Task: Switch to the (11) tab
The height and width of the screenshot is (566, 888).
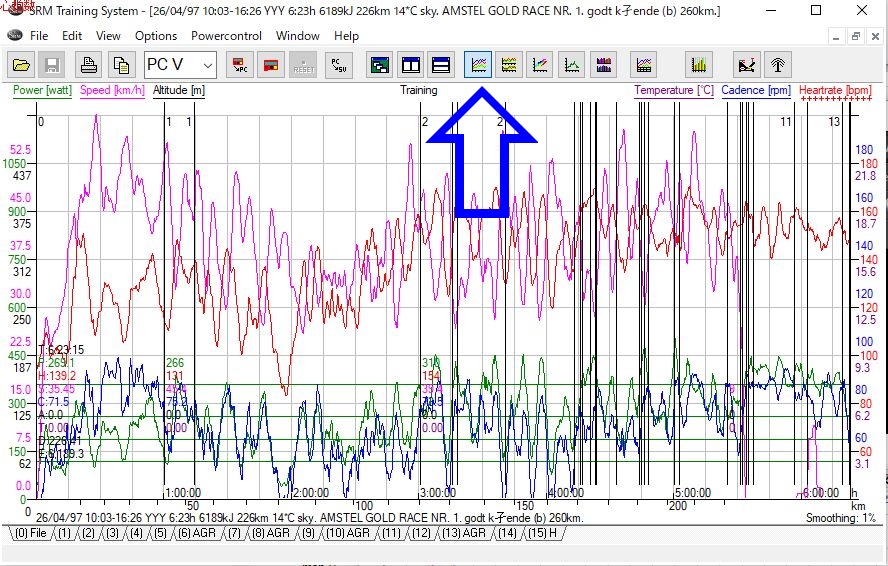Action: point(391,533)
